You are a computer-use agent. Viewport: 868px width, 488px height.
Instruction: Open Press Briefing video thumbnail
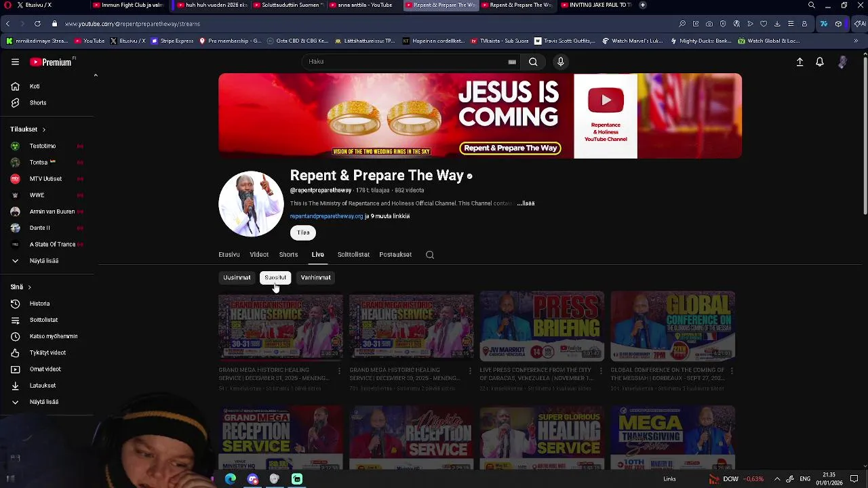pyautogui.click(x=542, y=326)
